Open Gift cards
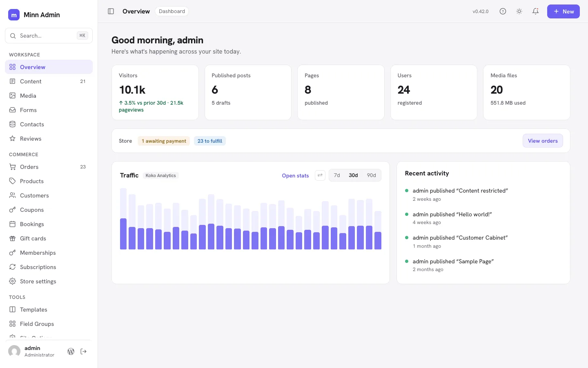The width and height of the screenshot is (588, 368). 49,238
